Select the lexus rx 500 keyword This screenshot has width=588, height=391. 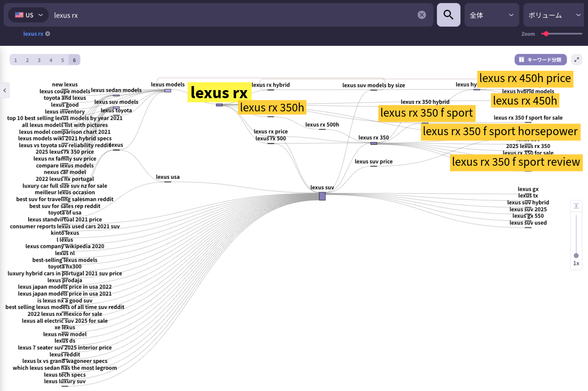point(271,138)
